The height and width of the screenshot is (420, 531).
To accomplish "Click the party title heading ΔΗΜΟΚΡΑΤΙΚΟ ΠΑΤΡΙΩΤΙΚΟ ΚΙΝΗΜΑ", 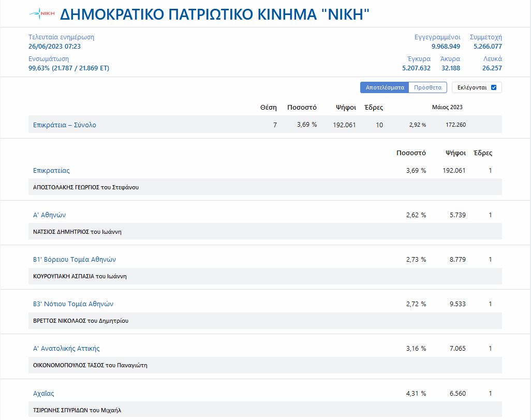I will [x=215, y=14].
